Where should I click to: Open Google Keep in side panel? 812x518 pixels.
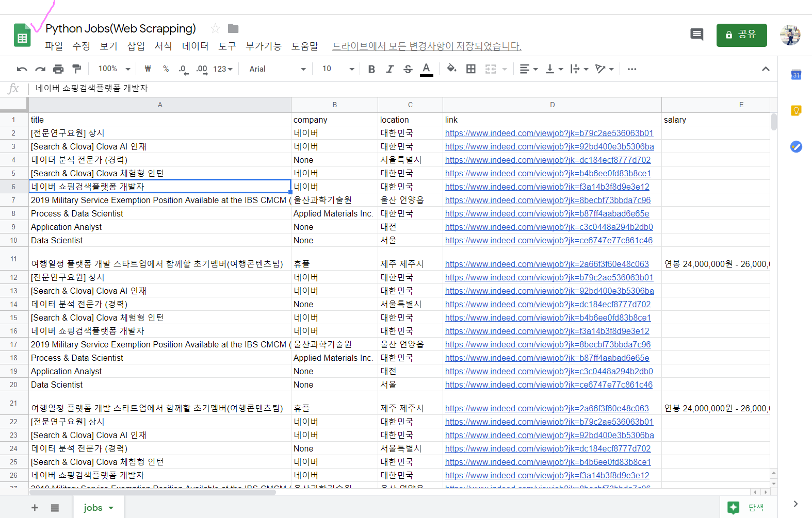pyautogui.click(x=796, y=110)
